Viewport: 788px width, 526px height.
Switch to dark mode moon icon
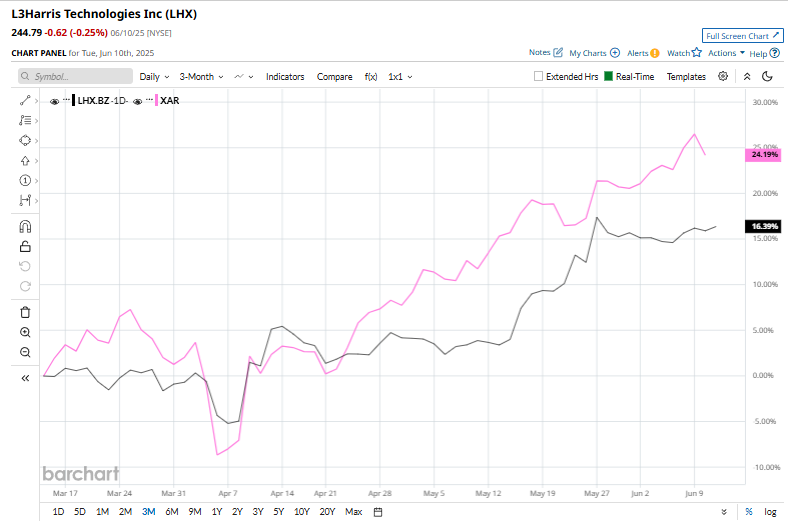(767, 76)
